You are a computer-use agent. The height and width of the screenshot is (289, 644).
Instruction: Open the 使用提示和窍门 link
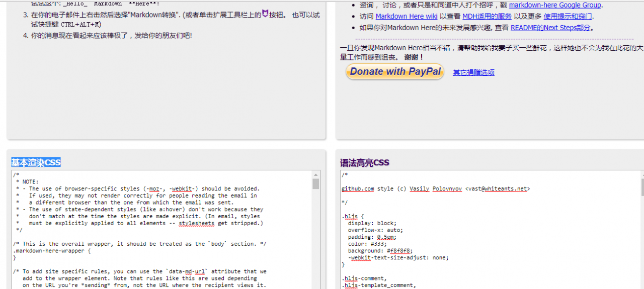pyautogui.click(x=568, y=16)
